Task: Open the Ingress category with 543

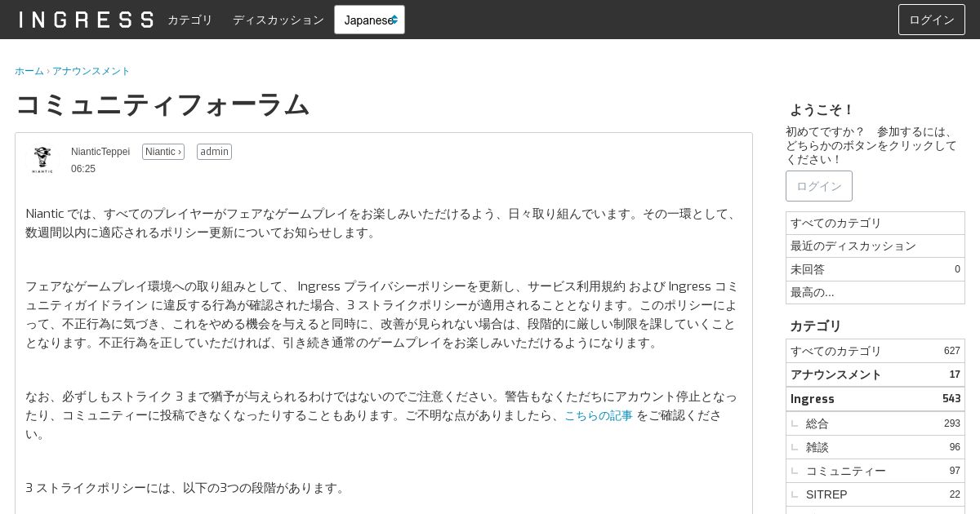Action: [875, 399]
